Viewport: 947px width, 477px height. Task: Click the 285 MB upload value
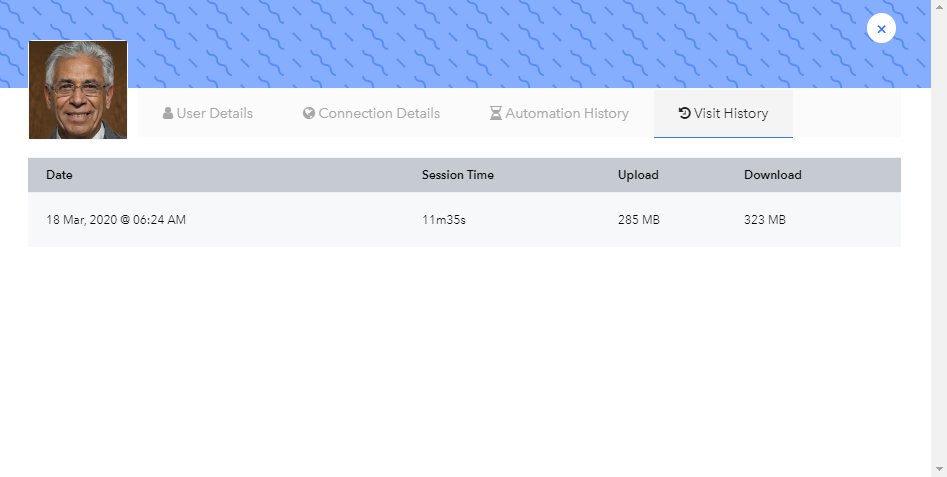pyautogui.click(x=638, y=220)
